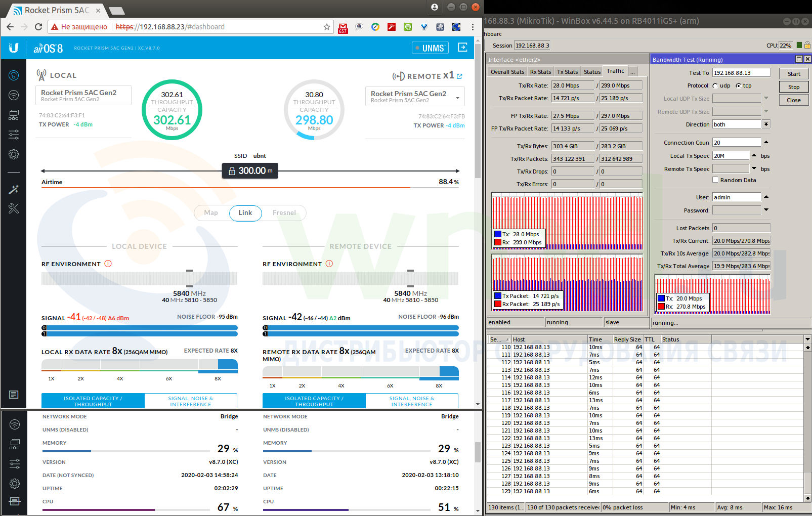Open the Direction dropdown in Bandwidth Test

click(x=766, y=124)
